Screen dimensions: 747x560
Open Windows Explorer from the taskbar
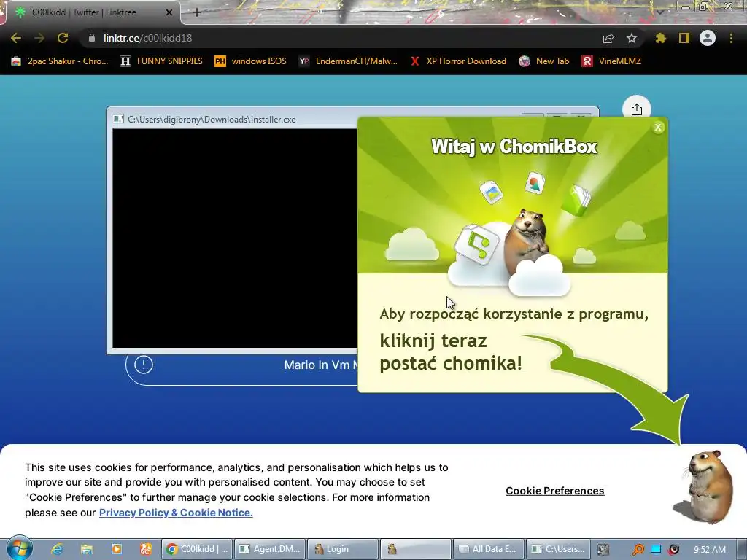click(x=86, y=549)
